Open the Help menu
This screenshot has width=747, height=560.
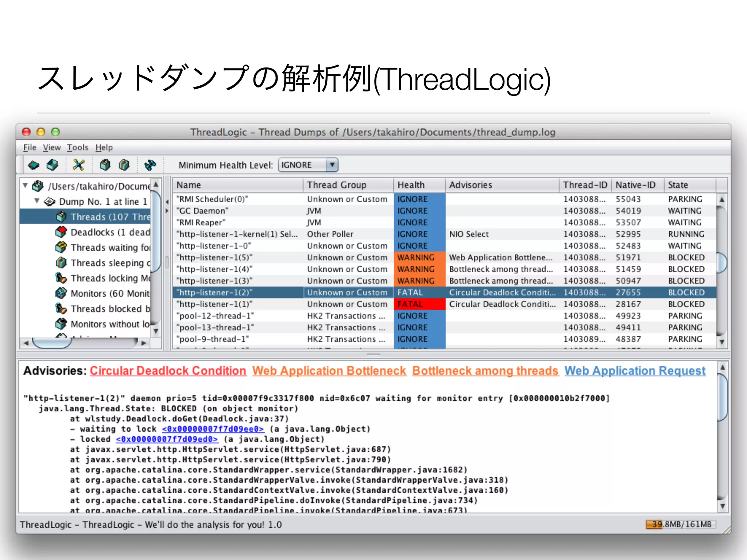(104, 148)
